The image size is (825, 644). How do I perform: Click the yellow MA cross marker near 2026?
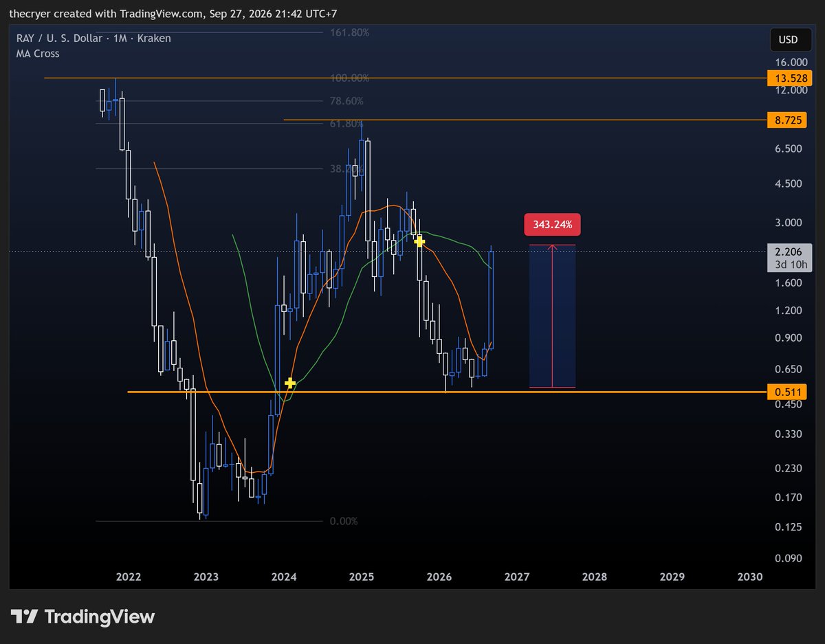tap(418, 241)
